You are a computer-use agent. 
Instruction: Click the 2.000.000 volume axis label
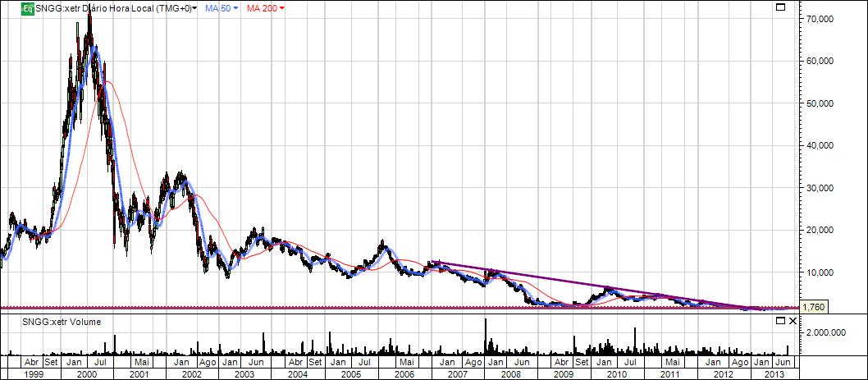(x=825, y=332)
